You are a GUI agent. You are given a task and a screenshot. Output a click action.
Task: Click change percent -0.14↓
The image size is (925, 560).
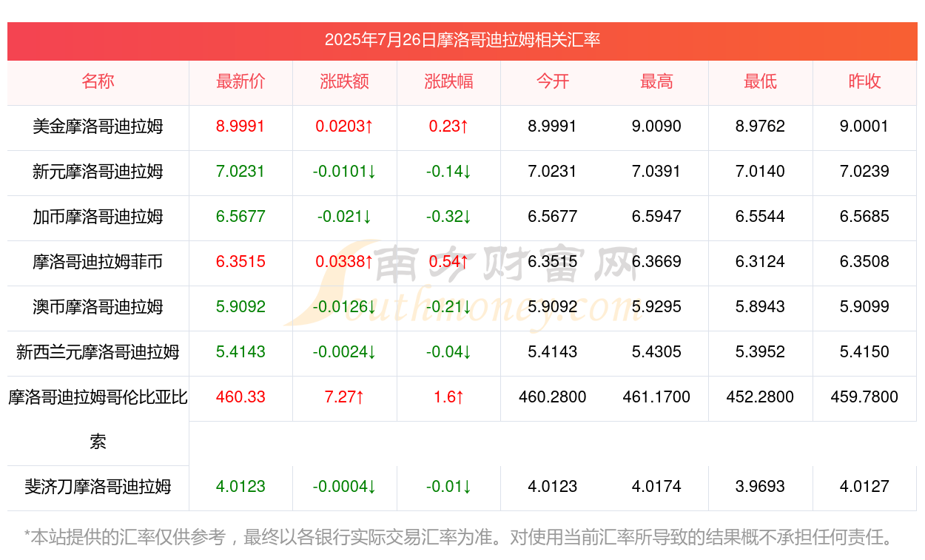coord(448,172)
